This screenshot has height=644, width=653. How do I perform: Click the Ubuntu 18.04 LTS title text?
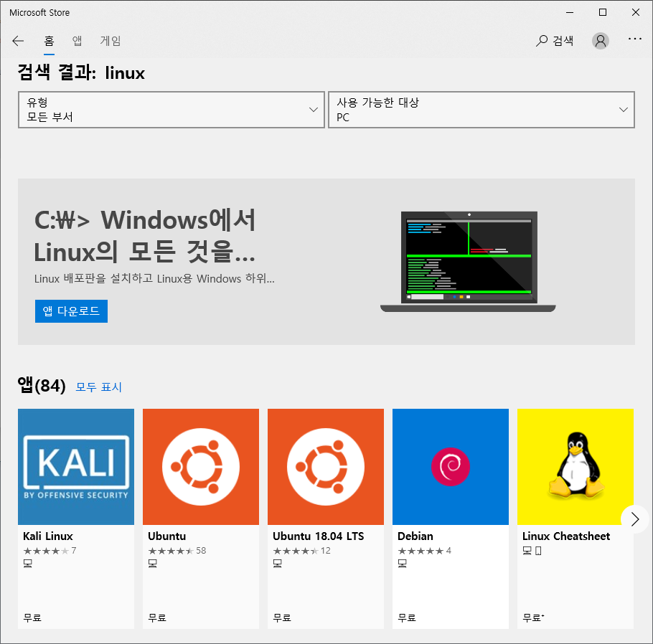pos(319,536)
